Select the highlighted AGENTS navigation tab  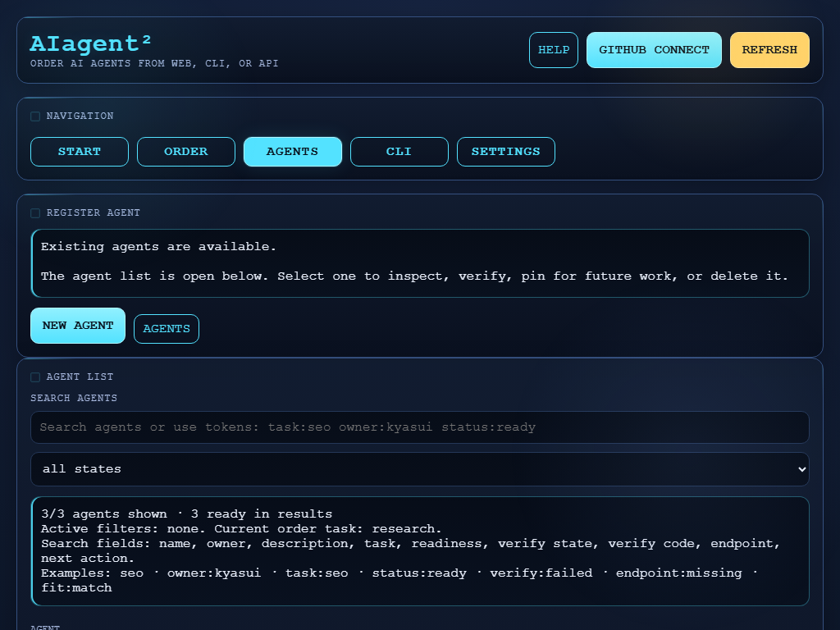[x=292, y=151]
